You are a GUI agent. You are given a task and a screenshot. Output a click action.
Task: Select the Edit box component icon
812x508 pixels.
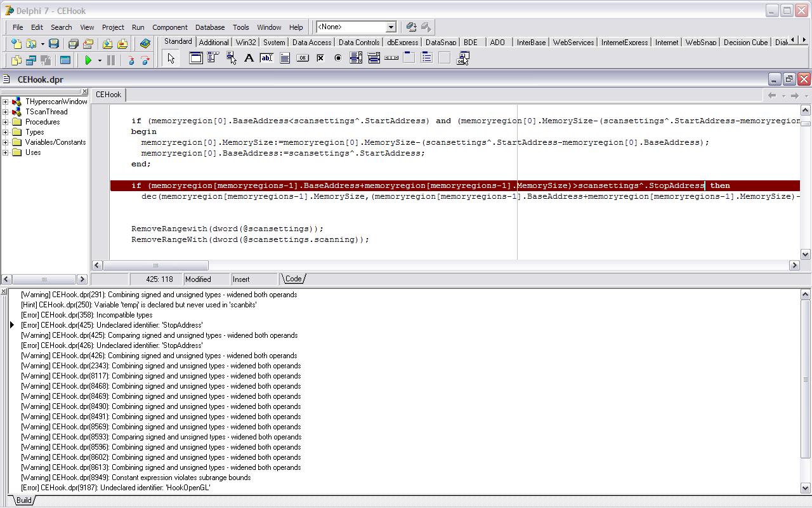[x=266, y=58]
